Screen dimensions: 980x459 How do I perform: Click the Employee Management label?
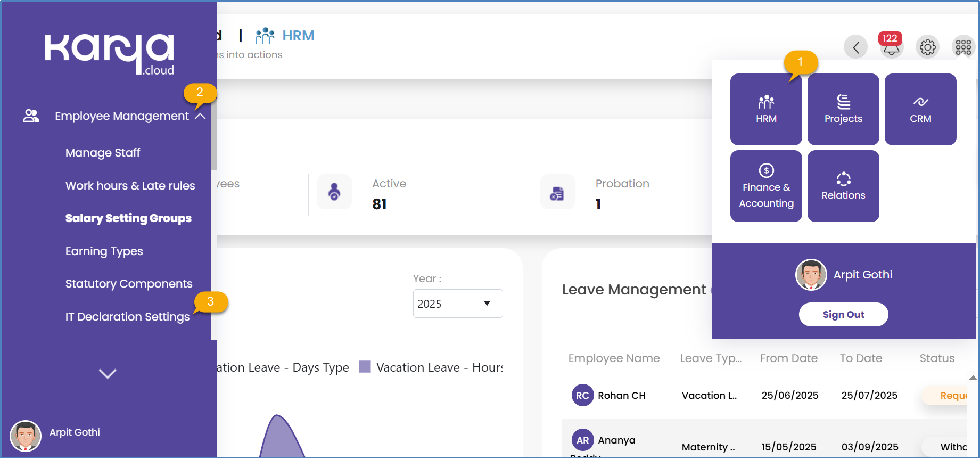click(122, 116)
